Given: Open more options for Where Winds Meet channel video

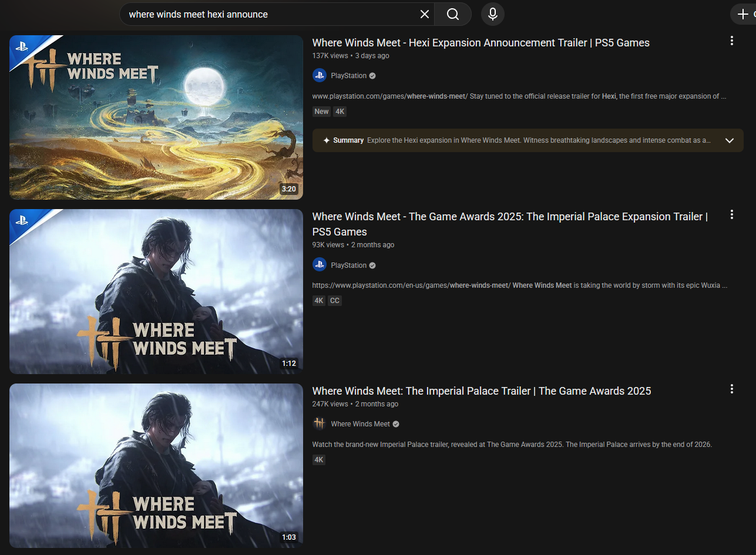Looking at the screenshot, I should pos(732,389).
